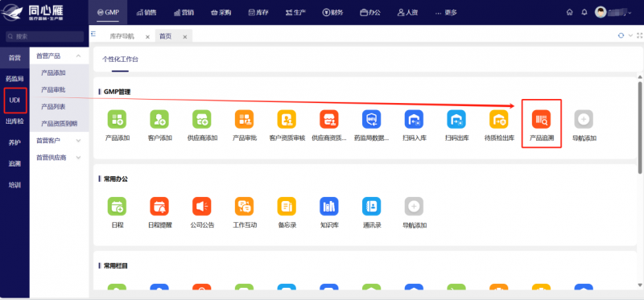Select the 营销 top navigation item
The image size is (644, 300).
[184, 13]
